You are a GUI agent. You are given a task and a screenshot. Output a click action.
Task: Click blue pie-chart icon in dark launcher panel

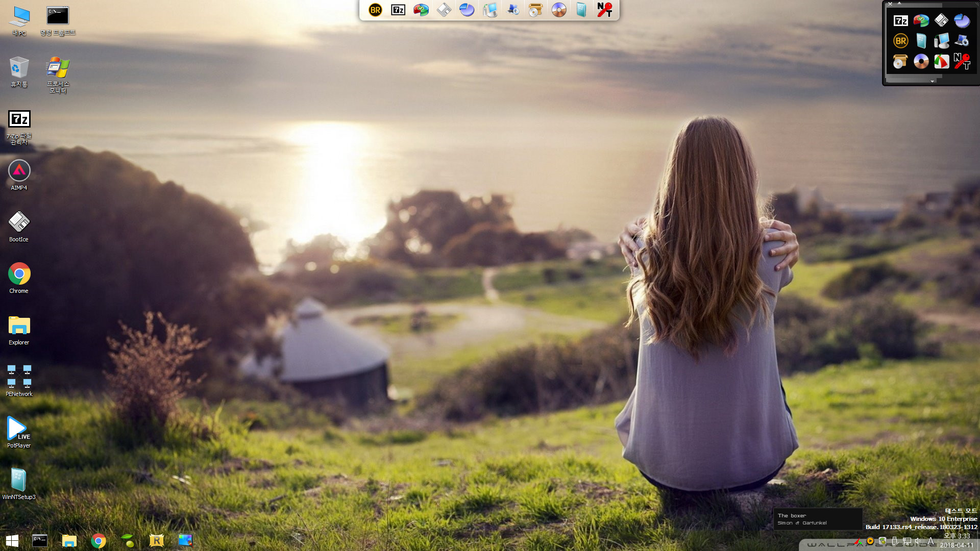coord(962,20)
